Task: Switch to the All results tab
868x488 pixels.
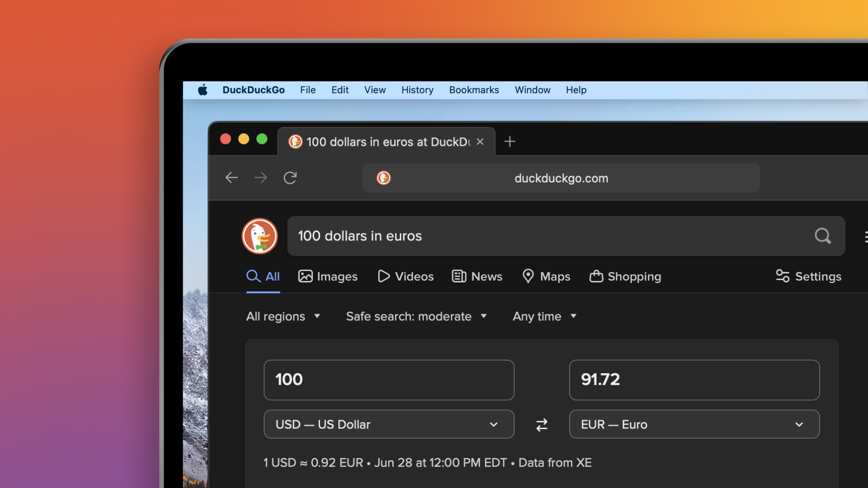Action: coord(263,276)
